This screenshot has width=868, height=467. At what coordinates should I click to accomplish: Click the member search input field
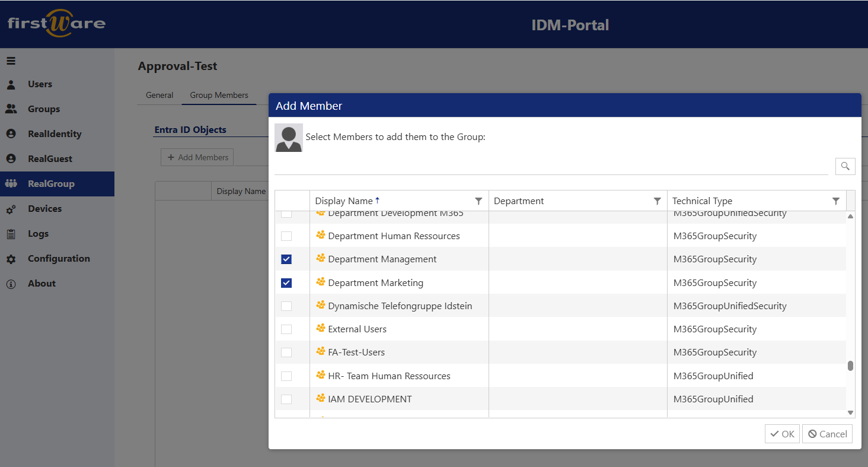tap(551, 166)
